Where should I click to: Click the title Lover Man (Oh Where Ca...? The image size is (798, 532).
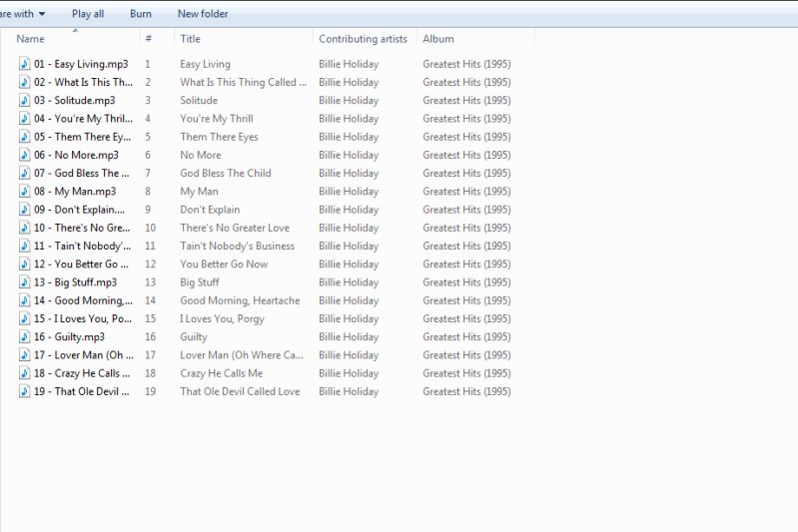point(242,355)
